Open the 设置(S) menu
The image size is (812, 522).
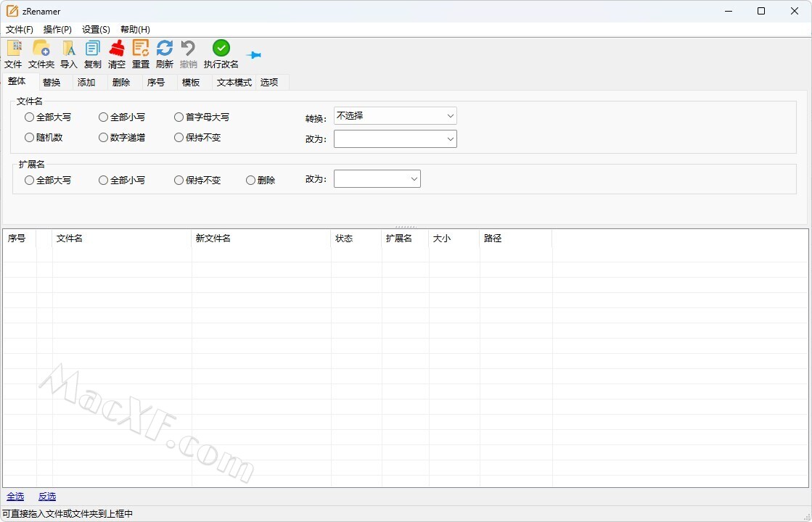[96, 30]
